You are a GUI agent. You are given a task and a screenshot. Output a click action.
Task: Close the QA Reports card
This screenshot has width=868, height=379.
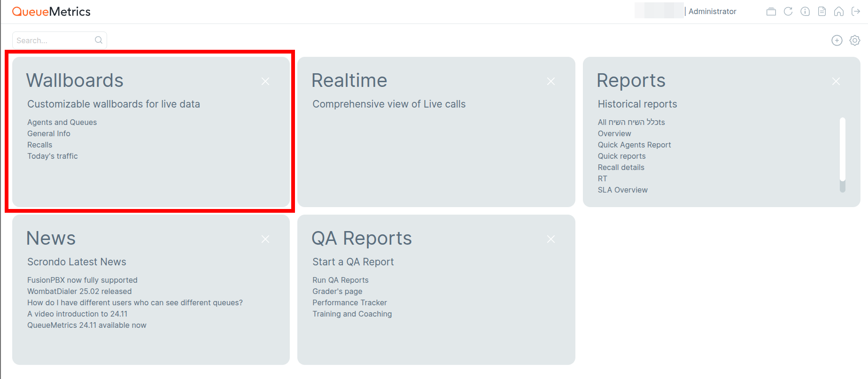[x=551, y=240]
